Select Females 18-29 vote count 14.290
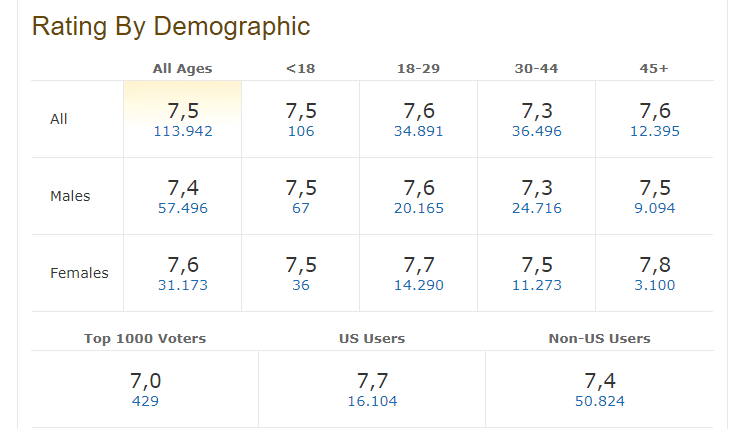 [418, 285]
